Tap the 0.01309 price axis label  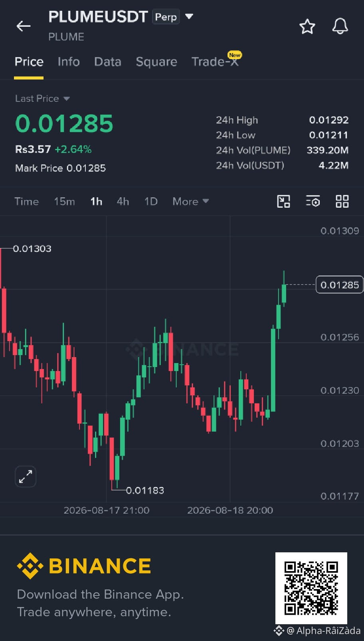tap(340, 231)
